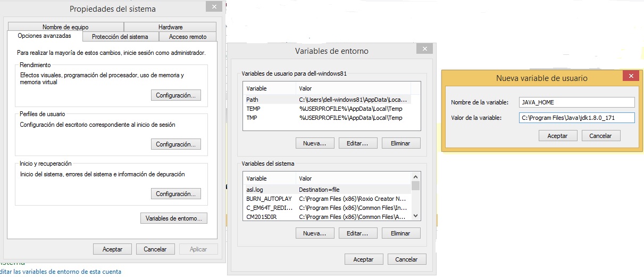This screenshot has width=644, height=277.
Task: Open Configuración under Inicio y recuperación
Action: point(176,194)
